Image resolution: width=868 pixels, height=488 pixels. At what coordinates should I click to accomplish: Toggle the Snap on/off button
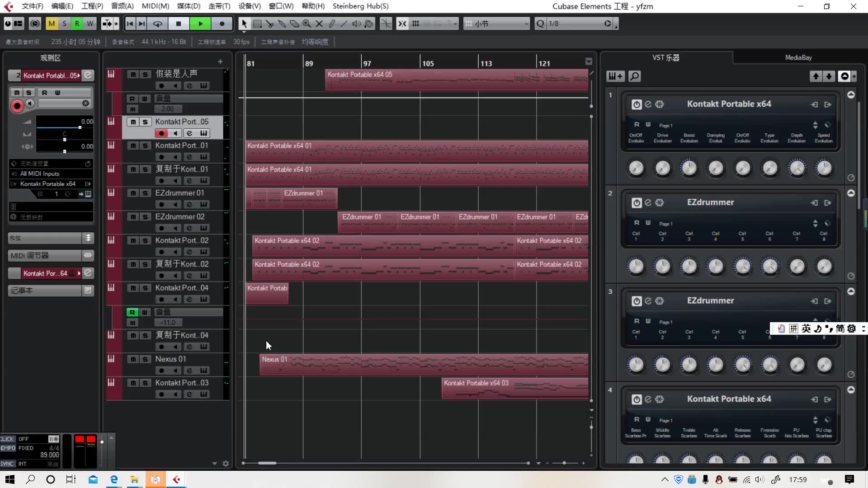(402, 23)
